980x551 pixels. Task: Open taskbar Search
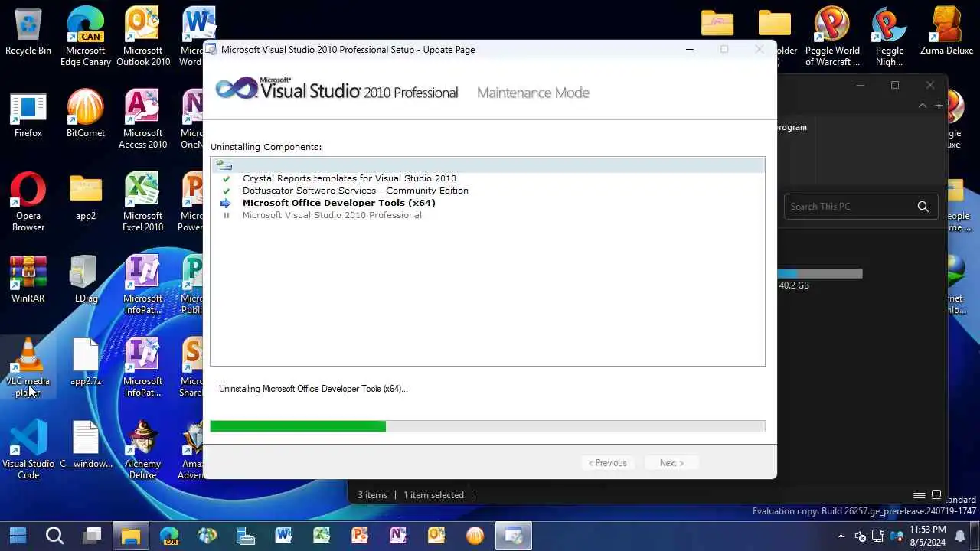pyautogui.click(x=54, y=535)
